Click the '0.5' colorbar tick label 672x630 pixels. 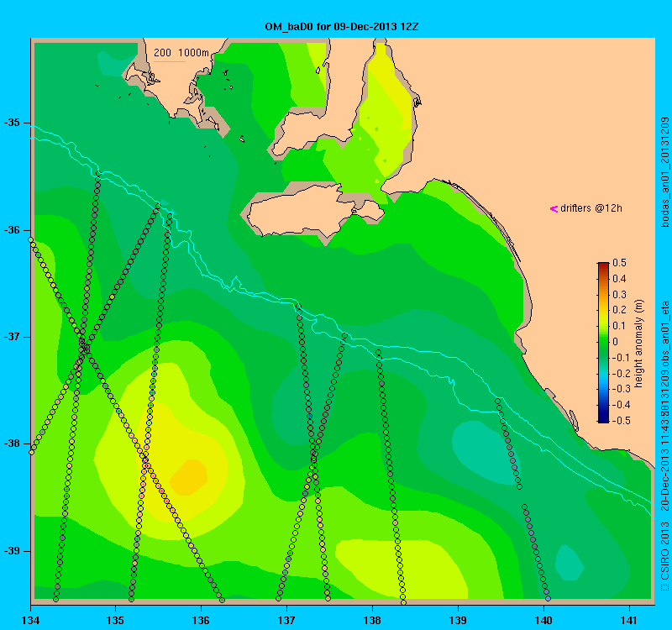click(619, 263)
